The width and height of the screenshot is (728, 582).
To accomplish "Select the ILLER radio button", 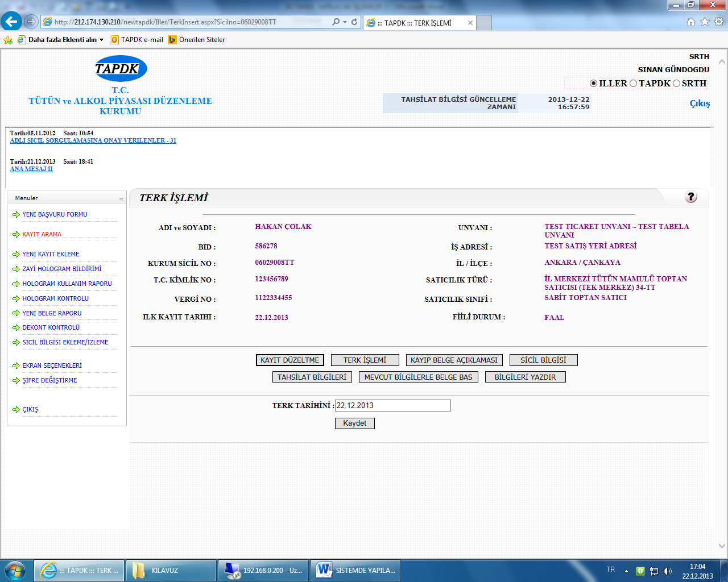I will (593, 84).
